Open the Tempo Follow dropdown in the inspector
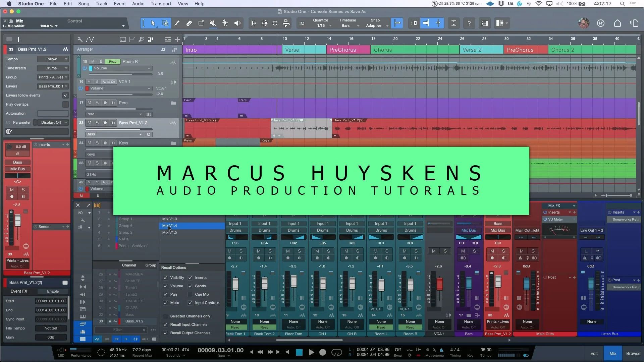Viewport: 644px width, 362px height. [x=53, y=59]
